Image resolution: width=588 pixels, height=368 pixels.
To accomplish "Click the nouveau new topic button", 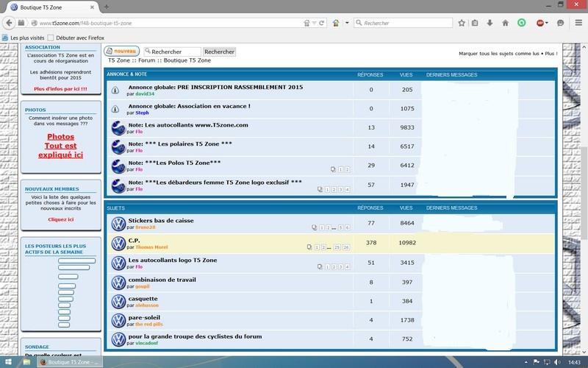I will [121, 51].
